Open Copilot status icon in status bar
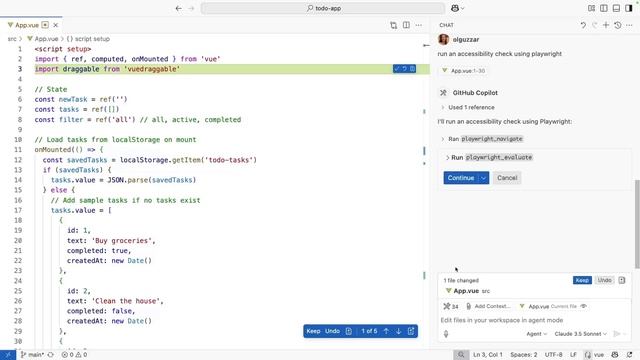 615,355
